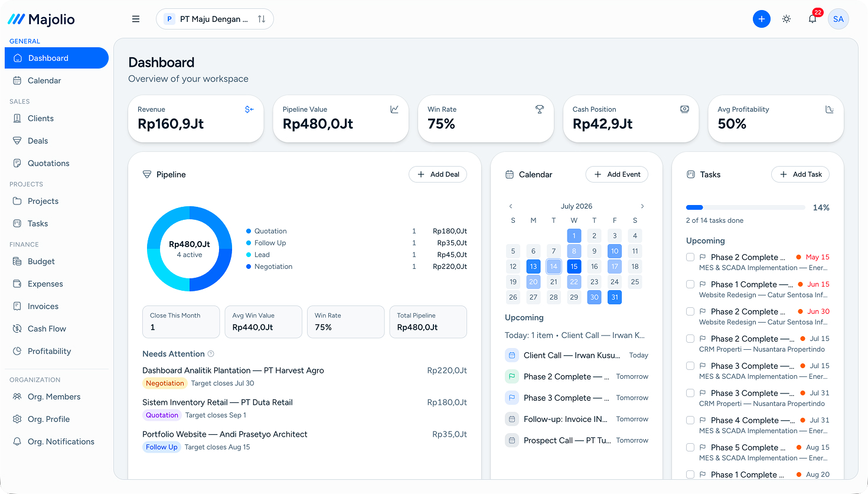Click the Add Task button
The image size is (868, 494).
point(801,174)
